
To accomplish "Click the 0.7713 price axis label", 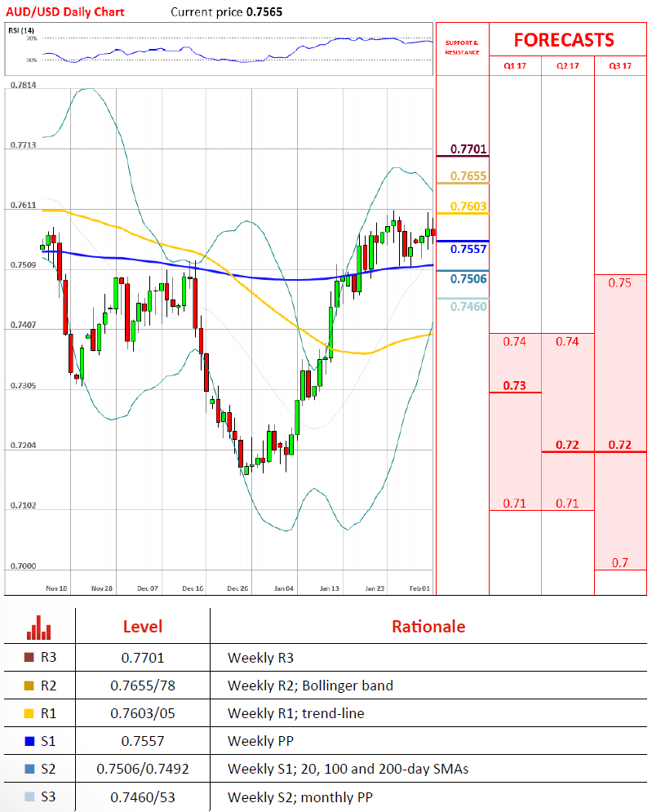I will [x=24, y=145].
